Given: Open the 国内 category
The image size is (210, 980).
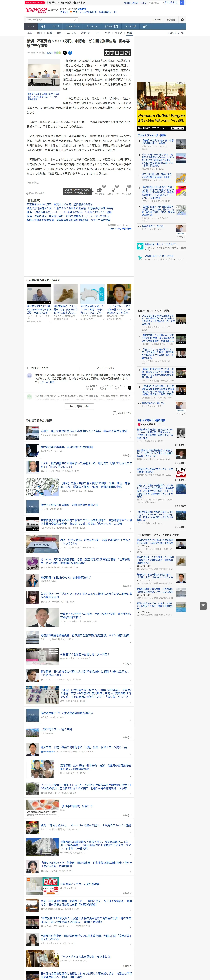Looking at the screenshot, I should (39, 33).
